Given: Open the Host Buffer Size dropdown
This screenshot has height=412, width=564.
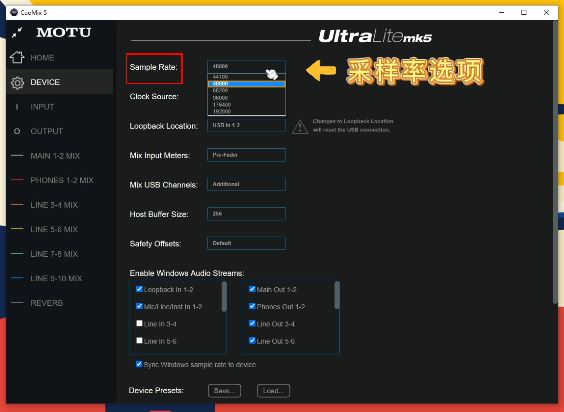Looking at the screenshot, I should (x=246, y=214).
